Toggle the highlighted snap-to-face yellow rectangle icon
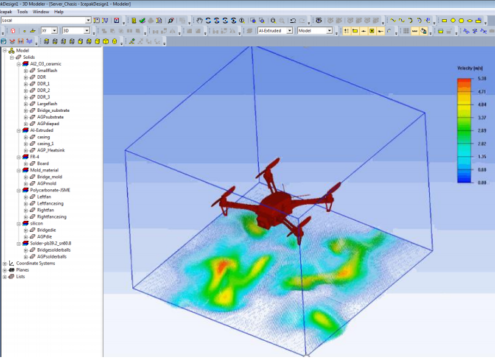Image resolution: width=495 pixels, height=360 pixels. coord(355,31)
